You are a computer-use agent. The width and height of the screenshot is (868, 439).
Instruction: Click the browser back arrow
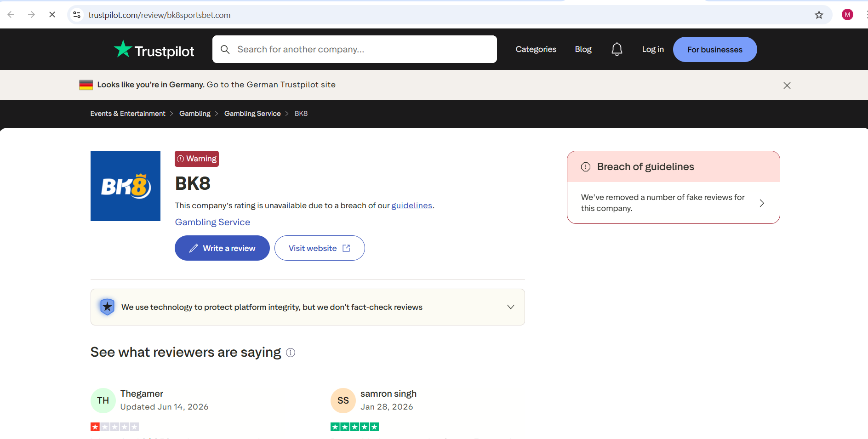[x=11, y=15]
